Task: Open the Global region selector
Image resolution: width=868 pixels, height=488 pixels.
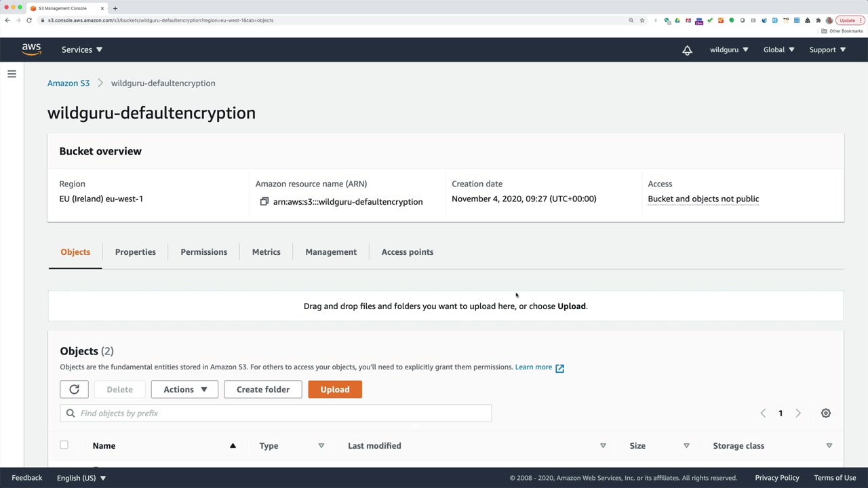Action: (x=778, y=49)
